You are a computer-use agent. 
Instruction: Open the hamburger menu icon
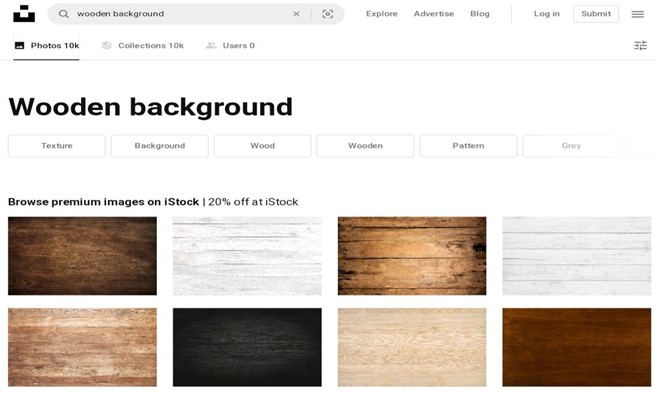pyautogui.click(x=637, y=14)
